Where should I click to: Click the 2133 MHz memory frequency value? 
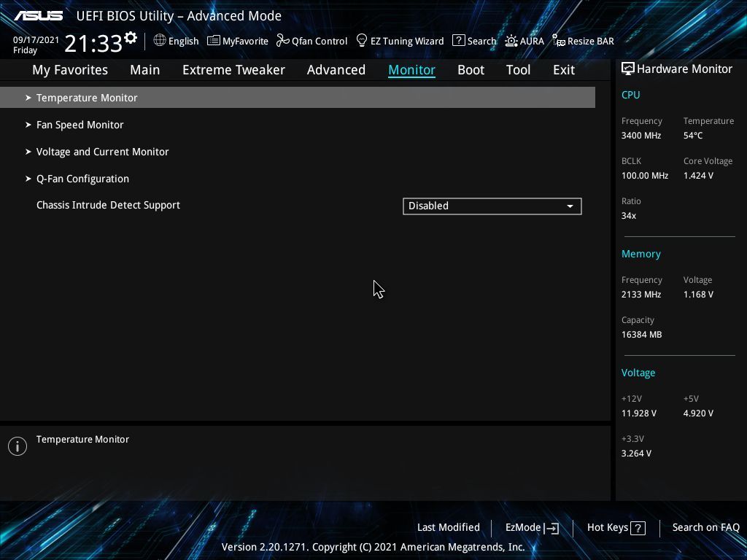pyautogui.click(x=640, y=295)
